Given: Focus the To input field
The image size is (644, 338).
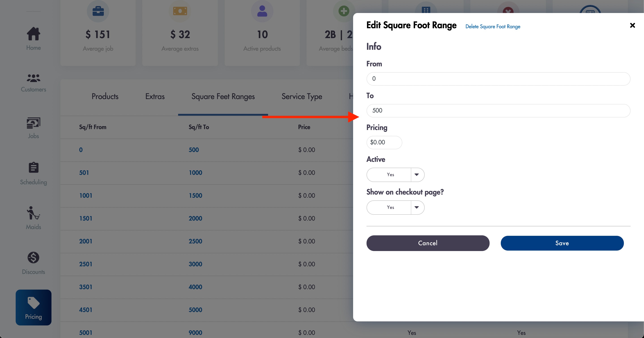Looking at the screenshot, I should point(498,110).
